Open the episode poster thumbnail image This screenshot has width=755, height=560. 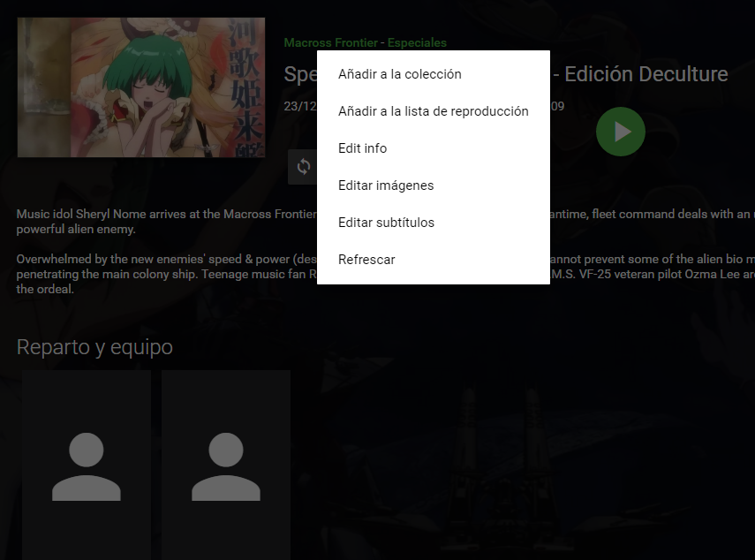[x=141, y=87]
